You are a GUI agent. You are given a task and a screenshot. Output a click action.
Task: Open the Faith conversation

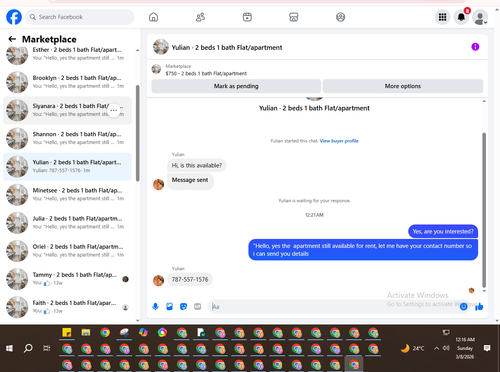68,307
